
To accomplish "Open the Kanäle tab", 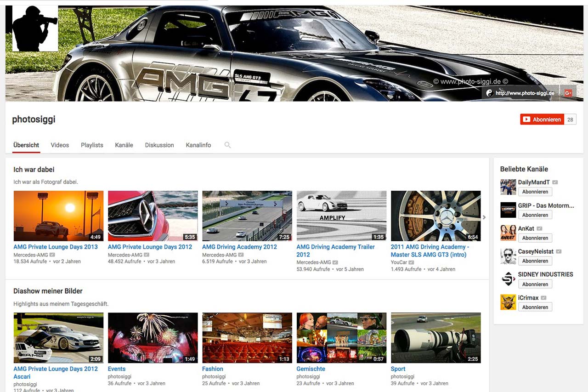I will pyautogui.click(x=124, y=145).
